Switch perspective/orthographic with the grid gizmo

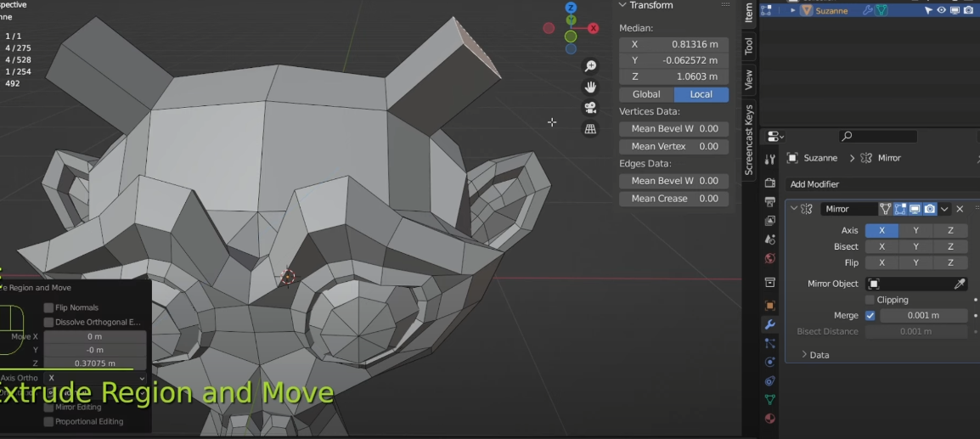point(590,129)
